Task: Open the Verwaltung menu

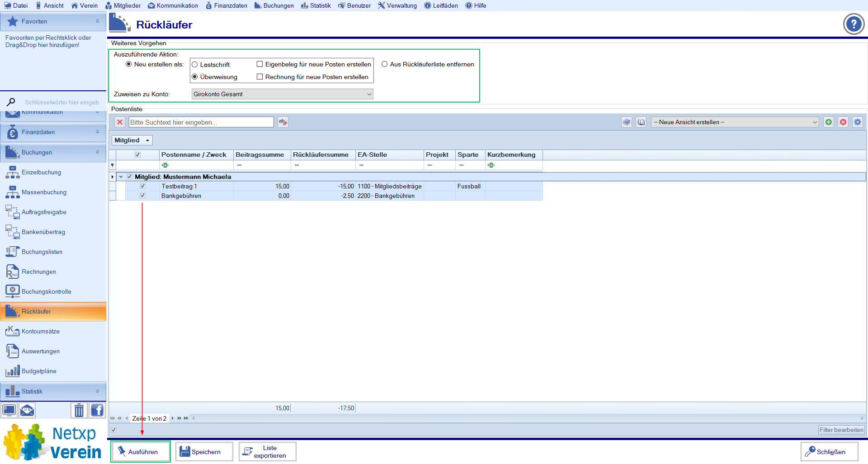Action: coord(397,5)
